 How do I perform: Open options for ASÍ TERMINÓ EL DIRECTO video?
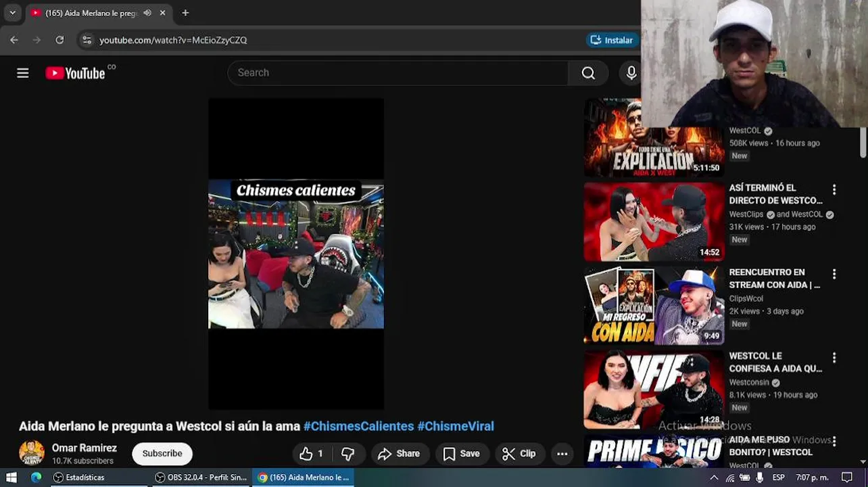[x=834, y=190]
